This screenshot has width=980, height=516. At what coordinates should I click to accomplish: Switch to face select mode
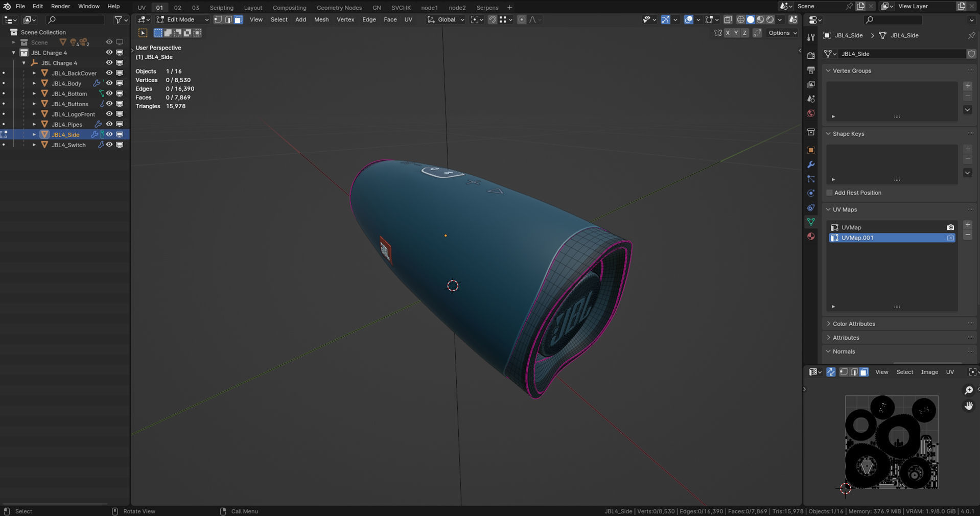tap(238, 19)
